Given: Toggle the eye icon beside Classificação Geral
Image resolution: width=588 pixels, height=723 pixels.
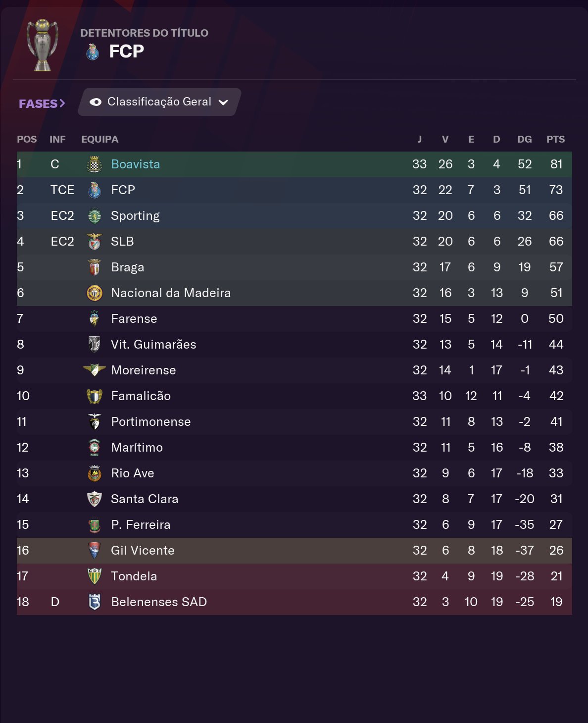Looking at the screenshot, I should [x=96, y=102].
